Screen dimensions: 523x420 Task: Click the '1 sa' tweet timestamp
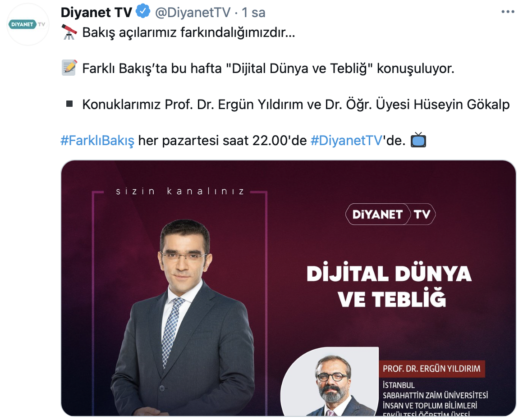(253, 12)
